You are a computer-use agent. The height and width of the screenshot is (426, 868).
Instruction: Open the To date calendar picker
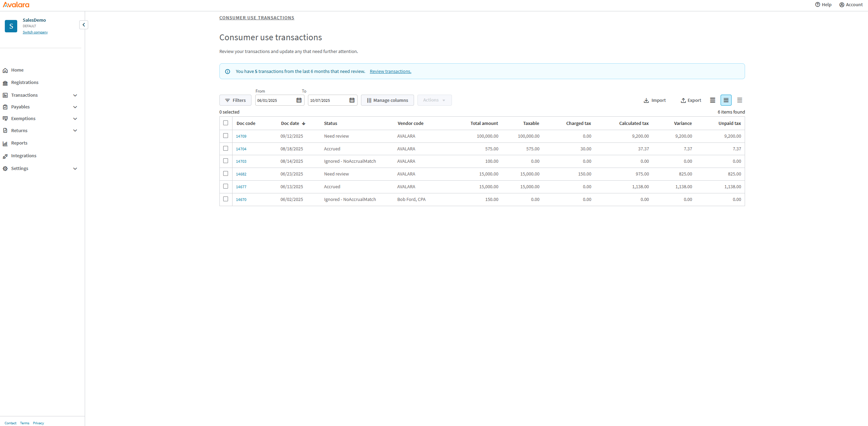coord(352,100)
